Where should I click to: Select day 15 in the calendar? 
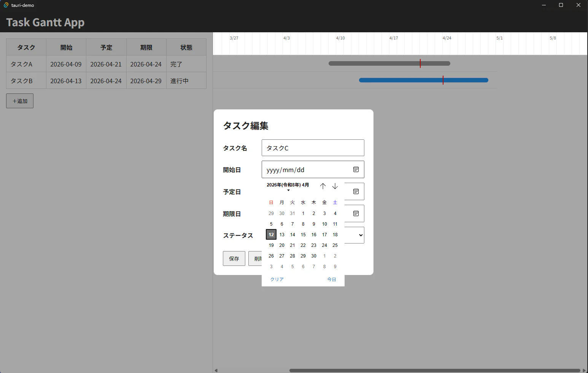(x=303, y=235)
